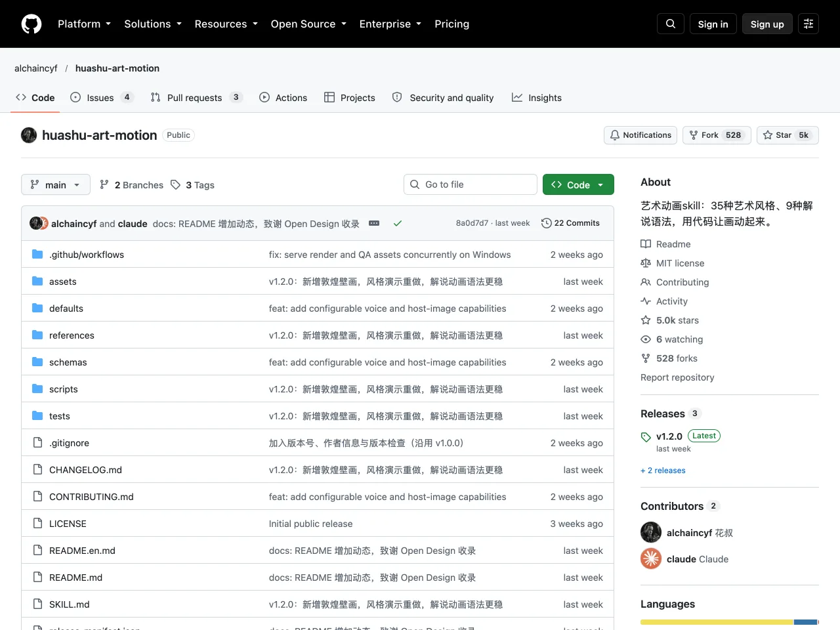
Task: Click the green checkmark commit status icon
Action: [x=397, y=223]
